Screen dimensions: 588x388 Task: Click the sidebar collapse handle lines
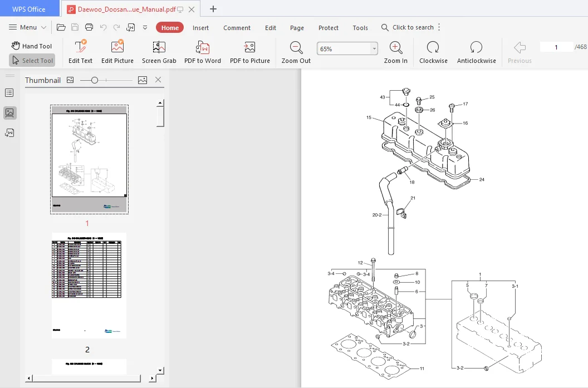[10, 76]
